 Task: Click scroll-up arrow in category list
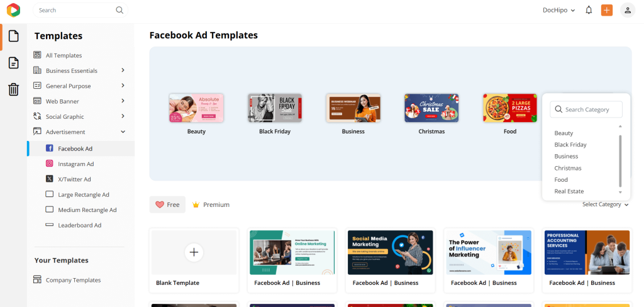click(620, 126)
